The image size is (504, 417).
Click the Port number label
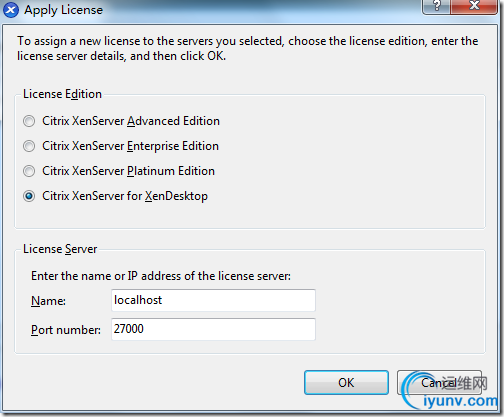point(66,330)
